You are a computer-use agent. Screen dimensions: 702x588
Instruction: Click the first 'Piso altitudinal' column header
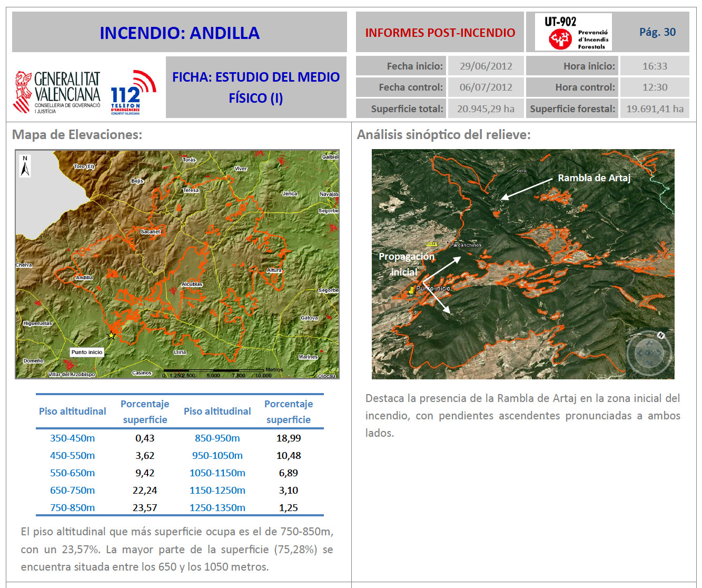73,411
